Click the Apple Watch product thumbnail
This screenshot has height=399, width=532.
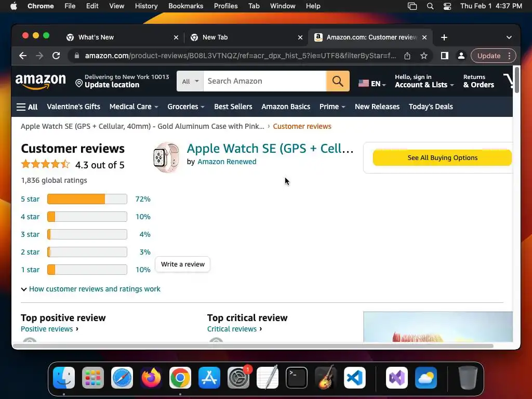(x=166, y=157)
